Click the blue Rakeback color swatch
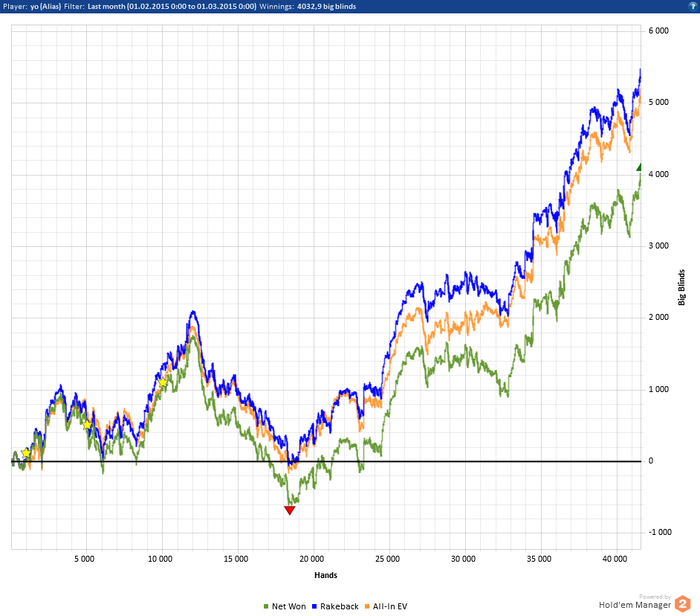The image size is (700, 616). pos(314,607)
